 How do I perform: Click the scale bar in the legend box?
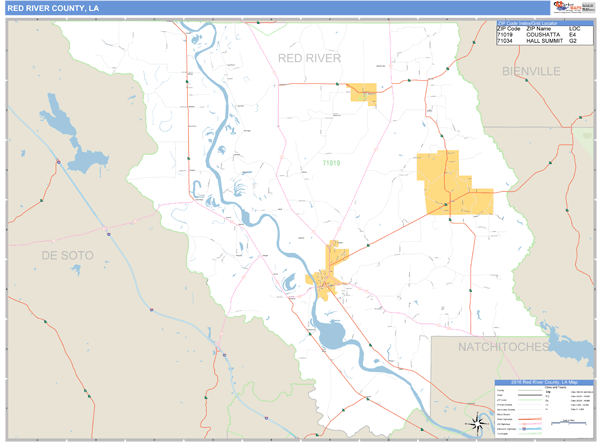pyautogui.click(x=568, y=422)
